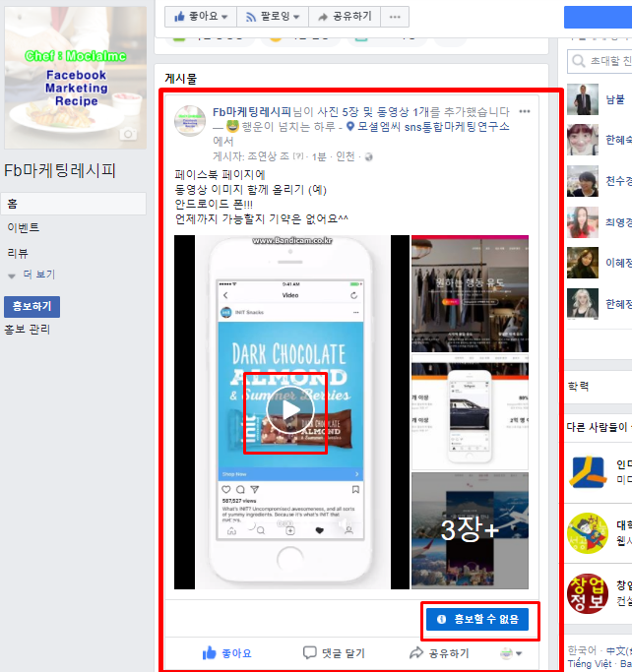632x672 pixels.
Task: Like the post with 좋아요 button
Action: click(226, 653)
